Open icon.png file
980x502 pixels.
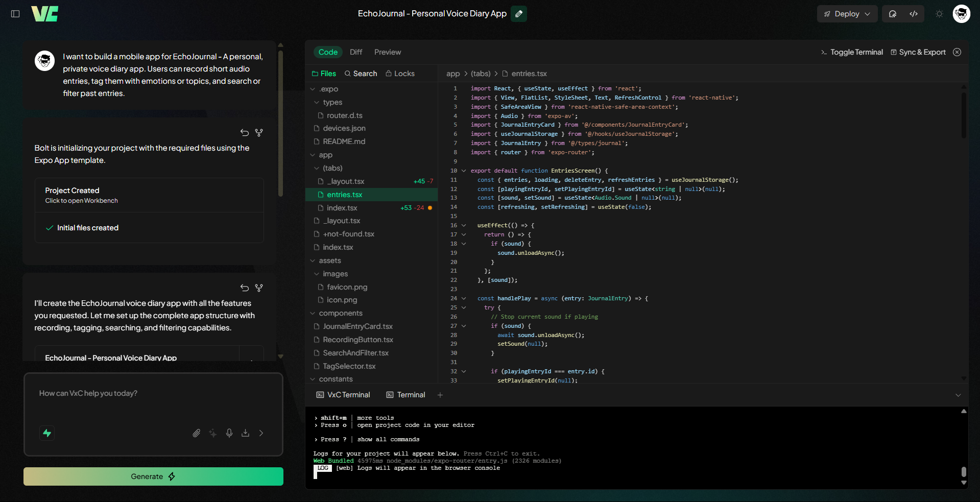pos(371,300)
